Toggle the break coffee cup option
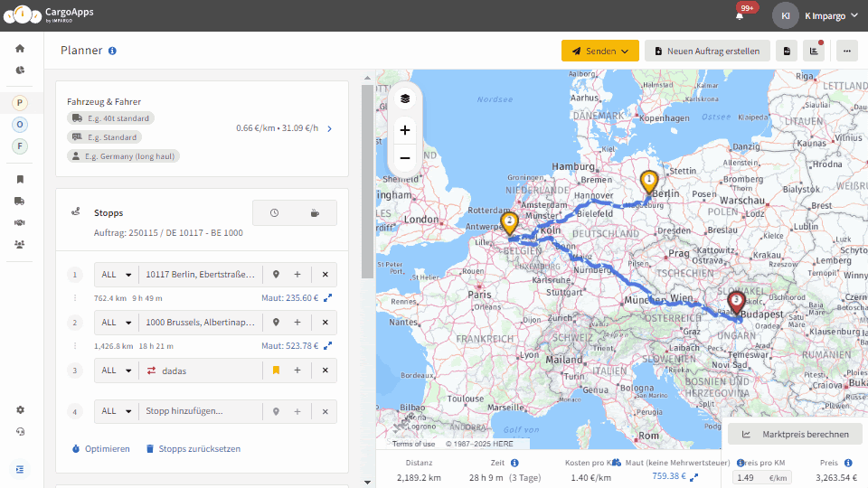868x488 pixels. click(315, 213)
